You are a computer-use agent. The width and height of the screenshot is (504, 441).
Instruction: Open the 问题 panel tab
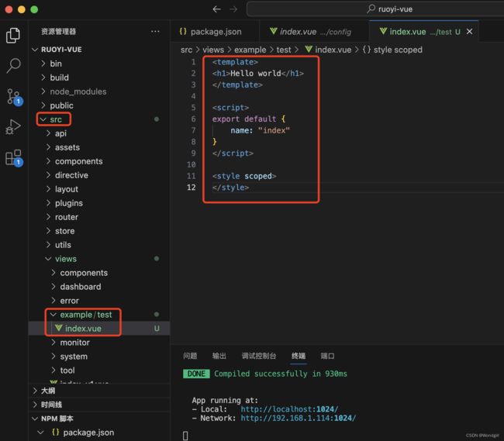(x=190, y=356)
